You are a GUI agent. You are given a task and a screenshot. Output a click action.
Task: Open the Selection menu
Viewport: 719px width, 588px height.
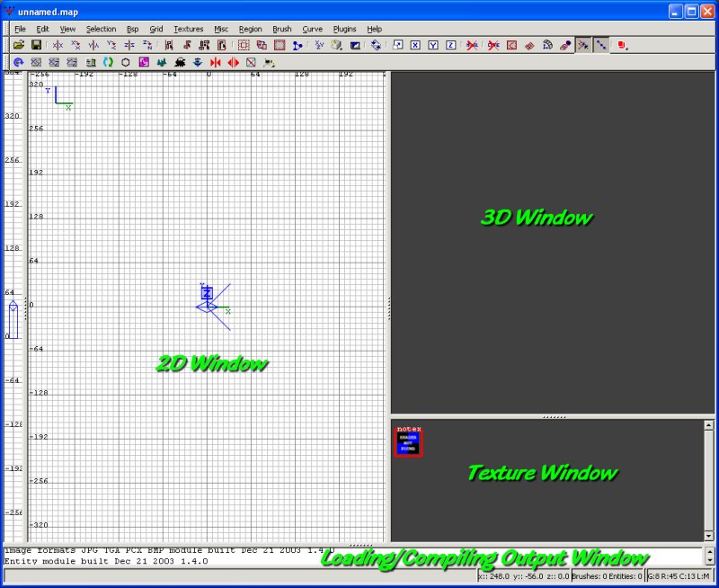pos(101,29)
